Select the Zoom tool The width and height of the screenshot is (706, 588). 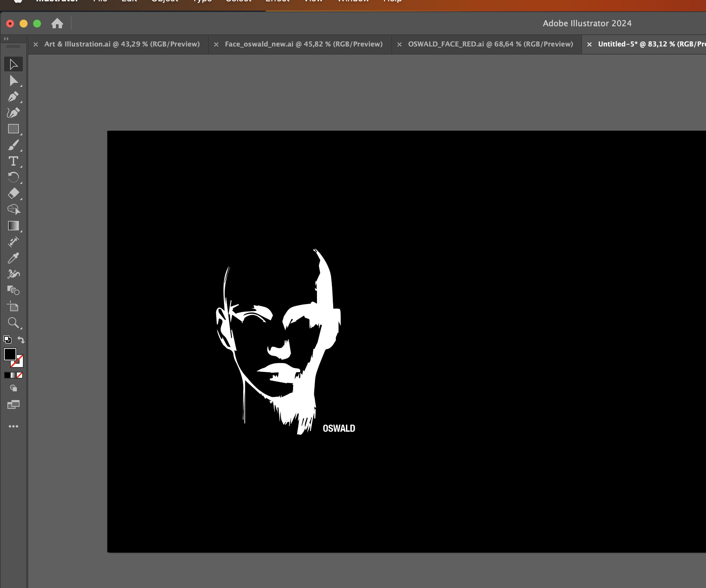pyautogui.click(x=13, y=323)
